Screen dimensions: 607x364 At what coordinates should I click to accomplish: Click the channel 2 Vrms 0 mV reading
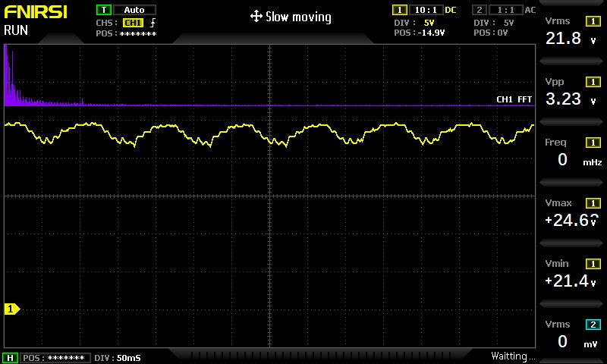(577, 341)
